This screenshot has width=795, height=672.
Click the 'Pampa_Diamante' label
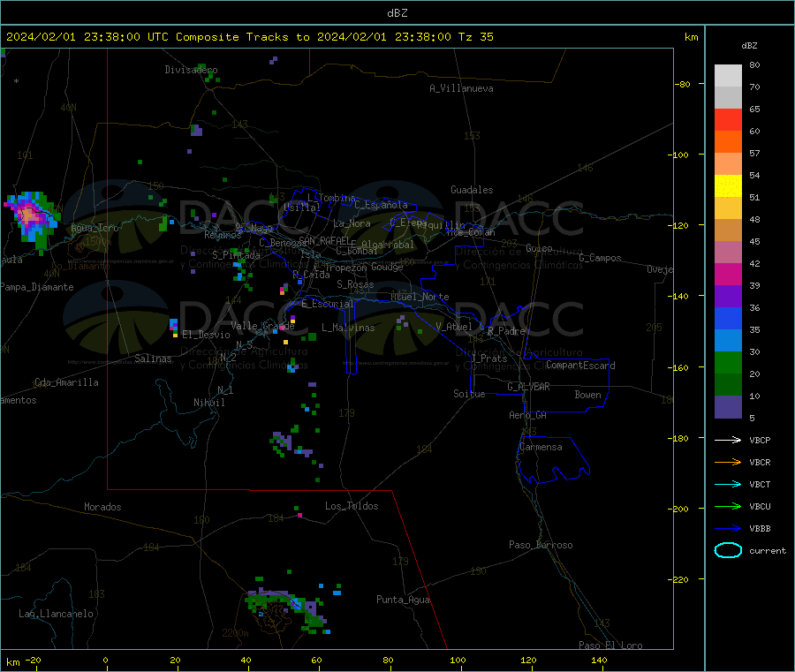pos(37,287)
